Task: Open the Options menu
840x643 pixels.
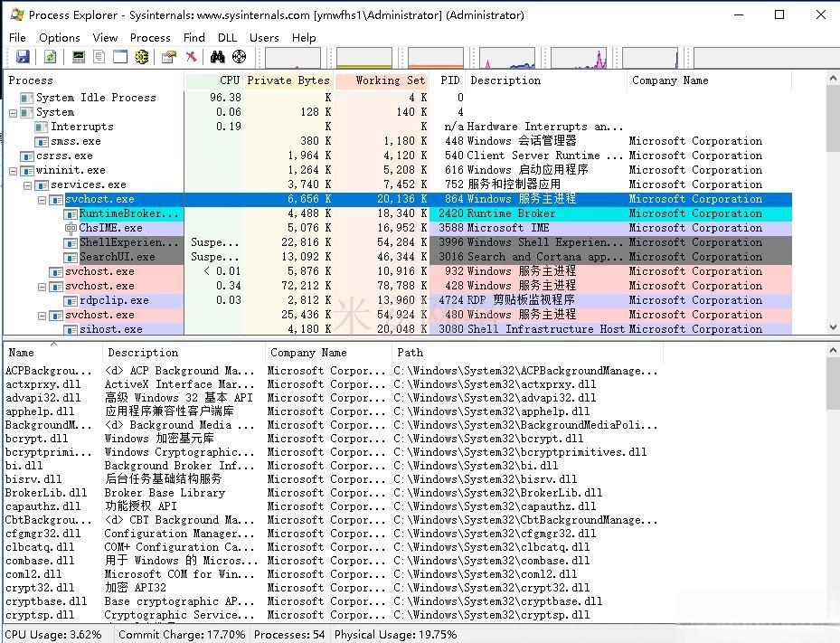Action: [59, 37]
